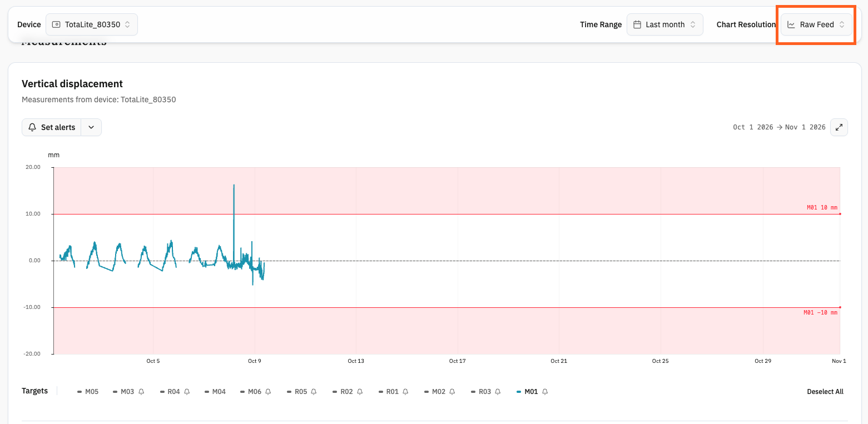The image size is (868, 424).
Task: Click the tallest spike on the M01 line
Action: click(x=234, y=185)
